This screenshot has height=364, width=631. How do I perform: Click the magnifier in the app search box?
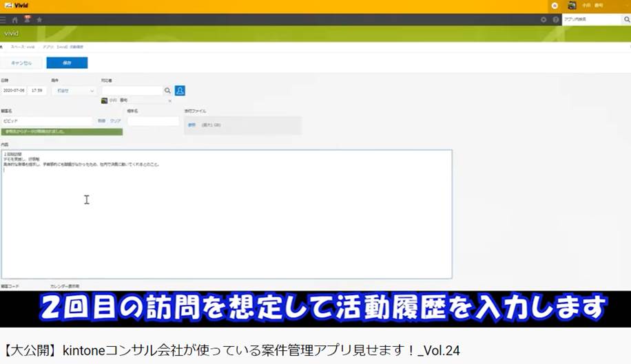tap(627, 19)
